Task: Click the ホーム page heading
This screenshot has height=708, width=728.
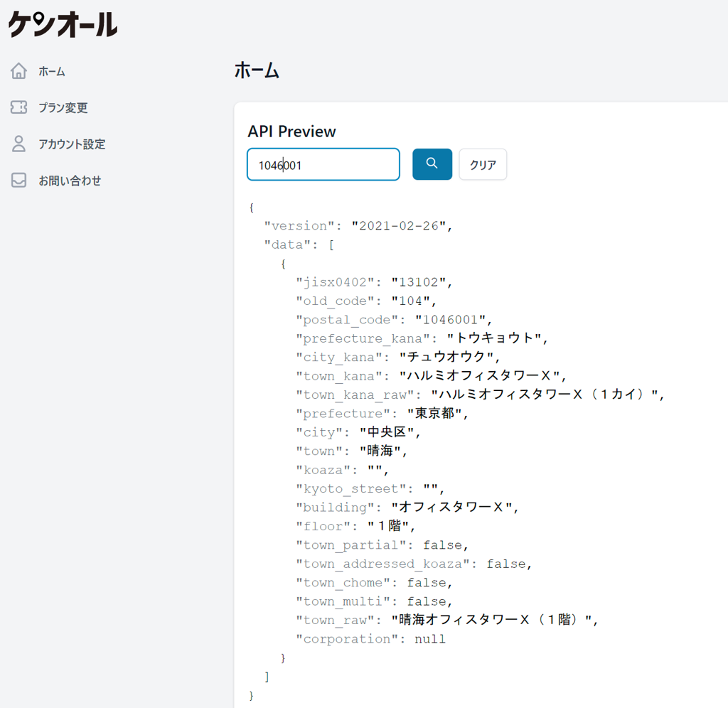Action: (256, 70)
